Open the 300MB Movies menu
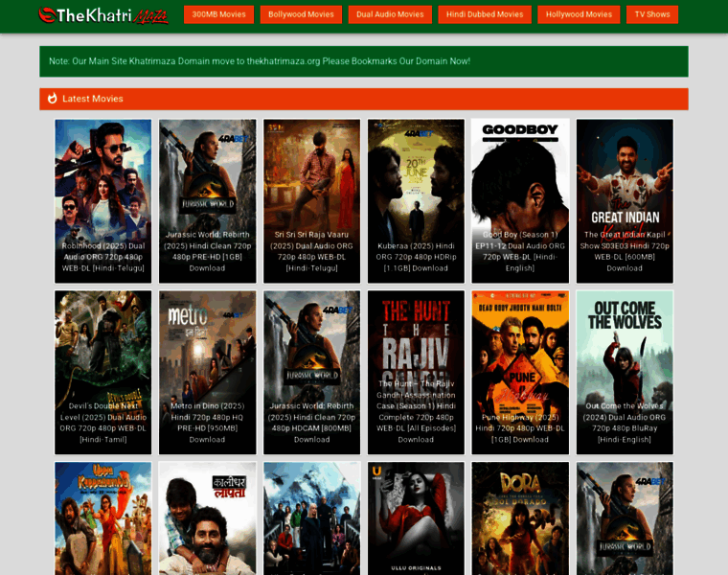The image size is (728, 575). pos(218,14)
